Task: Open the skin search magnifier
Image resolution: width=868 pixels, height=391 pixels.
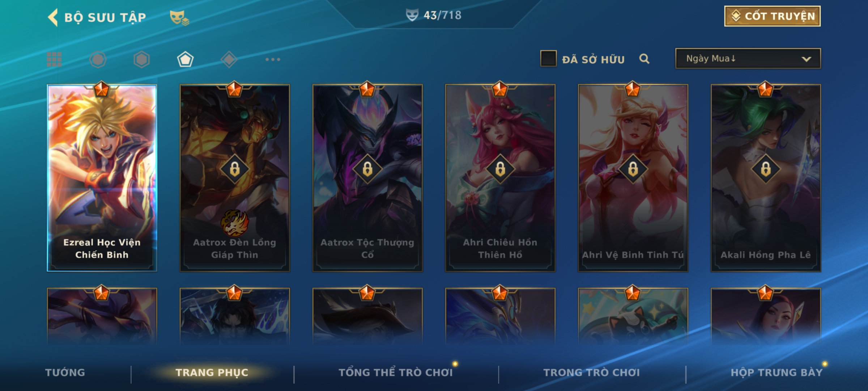Action: pyautogui.click(x=644, y=59)
